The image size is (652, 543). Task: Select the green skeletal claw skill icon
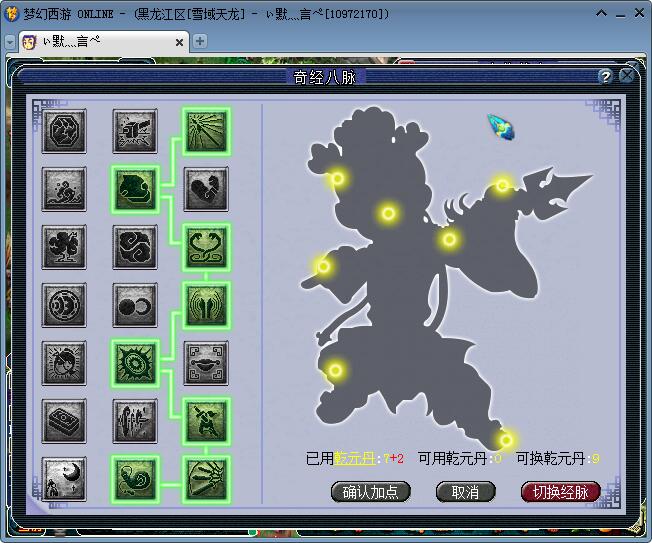coord(206,479)
